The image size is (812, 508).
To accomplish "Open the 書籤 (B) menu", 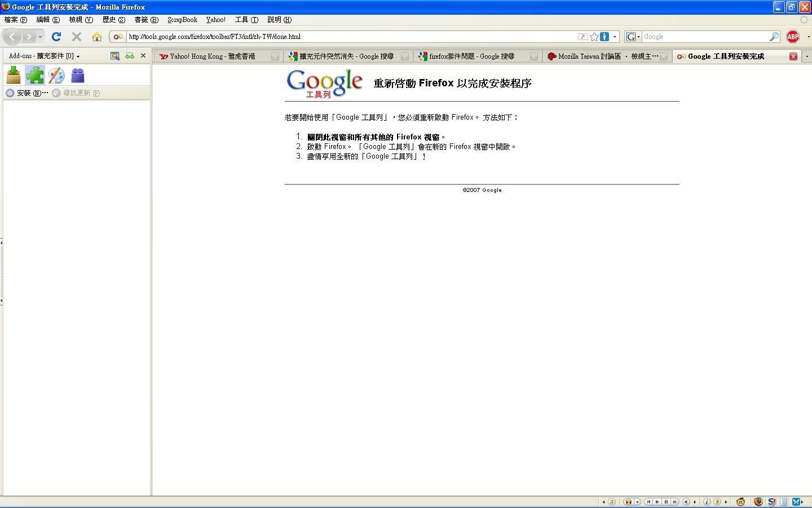I will (x=146, y=20).
